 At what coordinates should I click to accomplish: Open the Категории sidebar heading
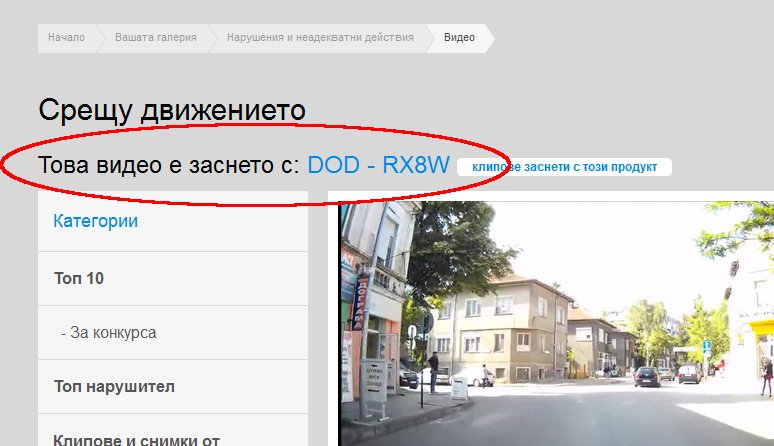[96, 221]
